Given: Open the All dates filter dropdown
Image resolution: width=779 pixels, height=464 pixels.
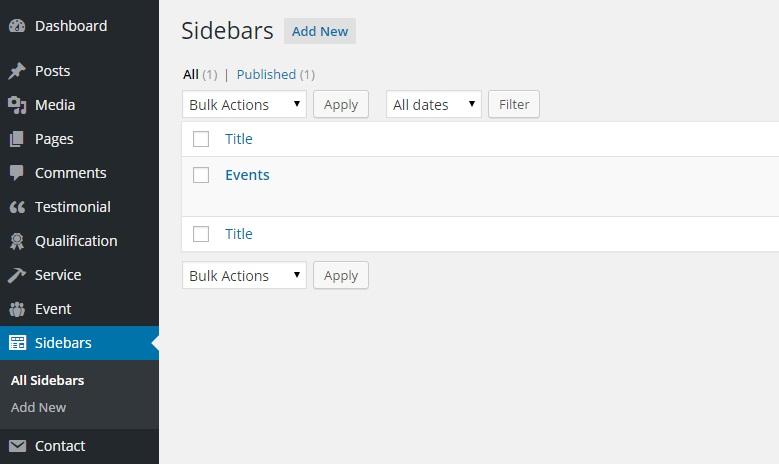Looking at the screenshot, I should (x=433, y=105).
